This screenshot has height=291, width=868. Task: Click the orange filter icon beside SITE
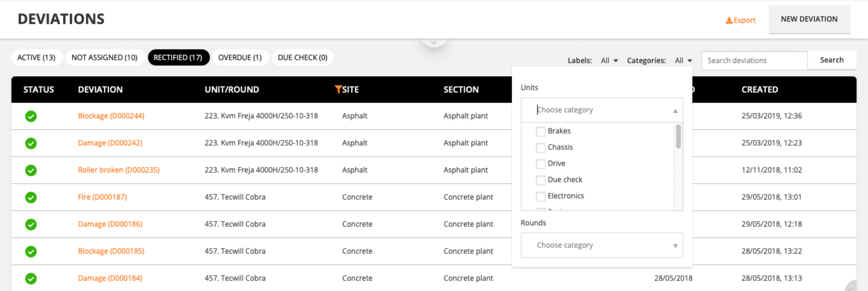pyautogui.click(x=338, y=89)
